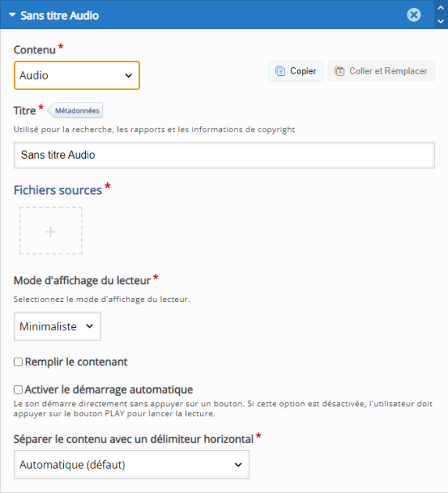Move the block down with the down arrow
The height and width of the screenshot is (493, 448).
pyautogui.click(x=441, y=21)
